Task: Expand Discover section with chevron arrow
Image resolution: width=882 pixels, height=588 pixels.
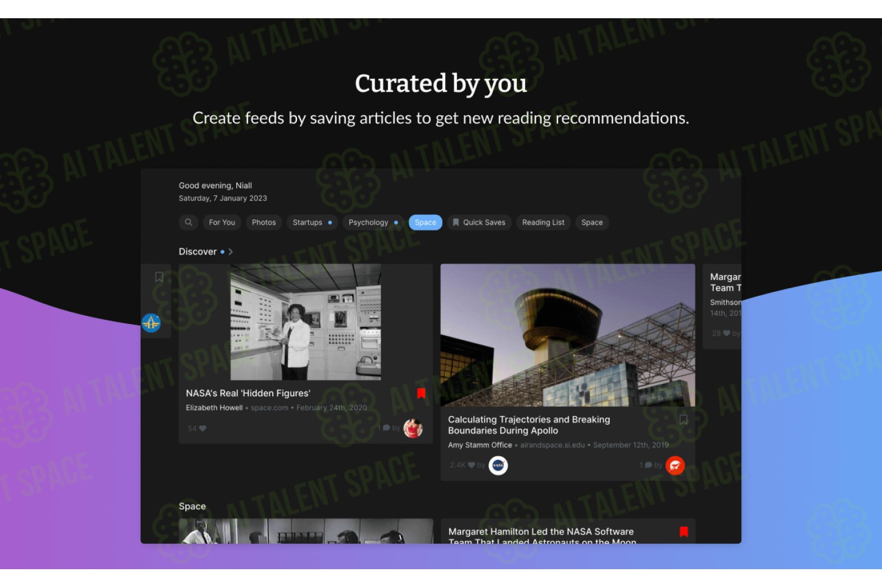Action: tap(230, 252)
